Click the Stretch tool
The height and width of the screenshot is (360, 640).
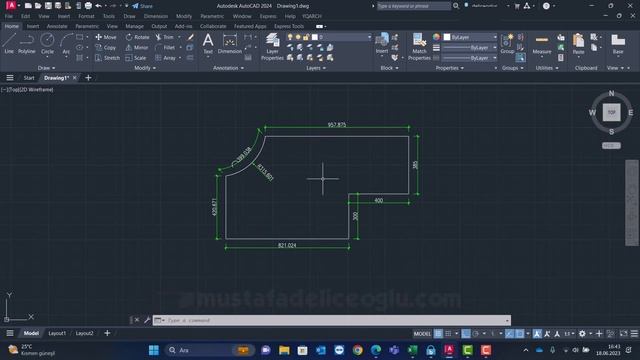[x=108, y=58]
